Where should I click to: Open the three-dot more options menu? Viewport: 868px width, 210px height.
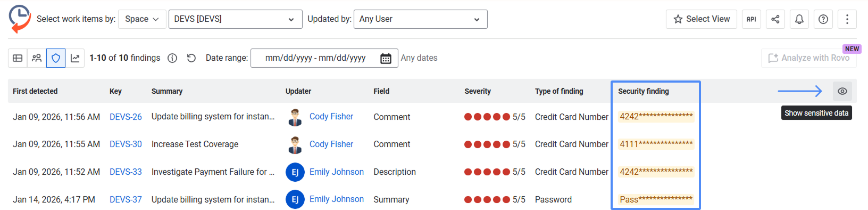[847, 19]
